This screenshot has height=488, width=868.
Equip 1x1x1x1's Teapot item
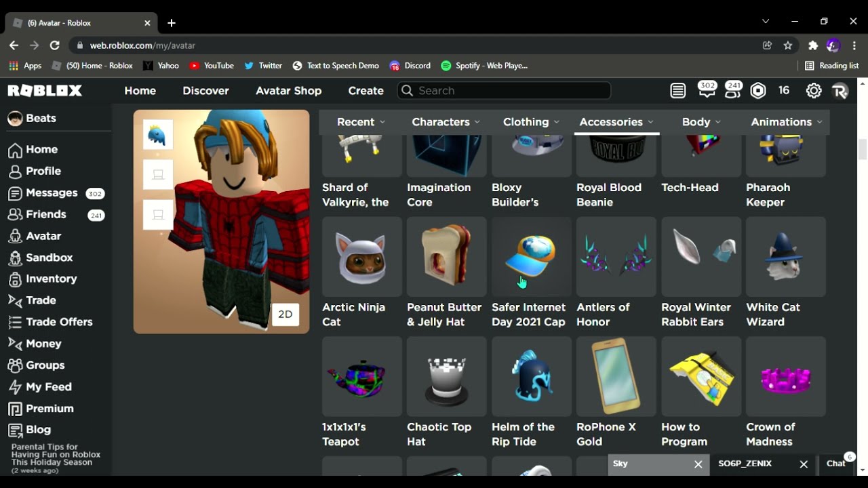361,377
